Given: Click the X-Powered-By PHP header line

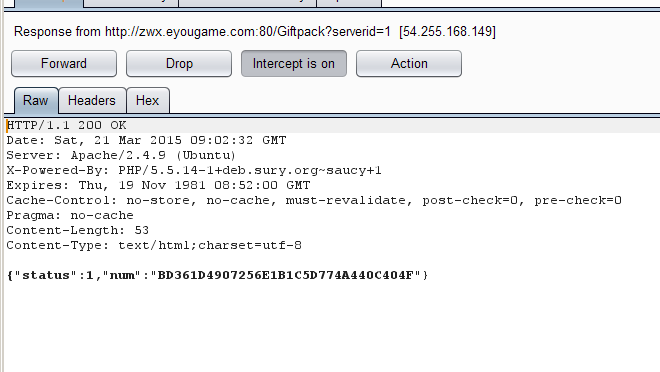Looking at the screenshot, I should pos(194,170).
